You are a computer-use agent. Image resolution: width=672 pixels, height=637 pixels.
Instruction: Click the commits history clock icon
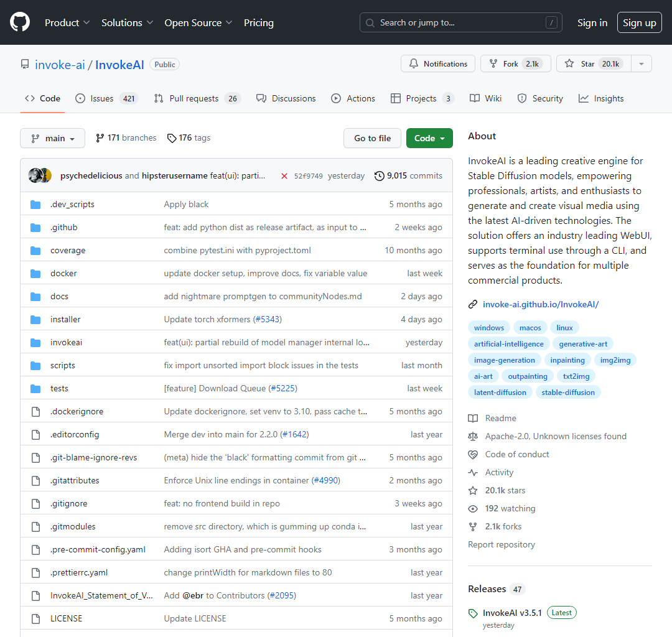pos(380,176)
